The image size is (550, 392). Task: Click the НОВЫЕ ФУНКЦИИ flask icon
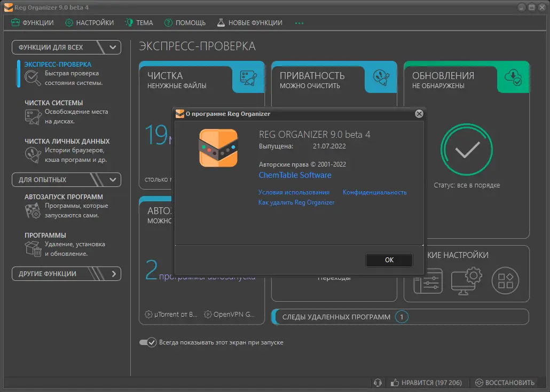[x=221, y=23]
